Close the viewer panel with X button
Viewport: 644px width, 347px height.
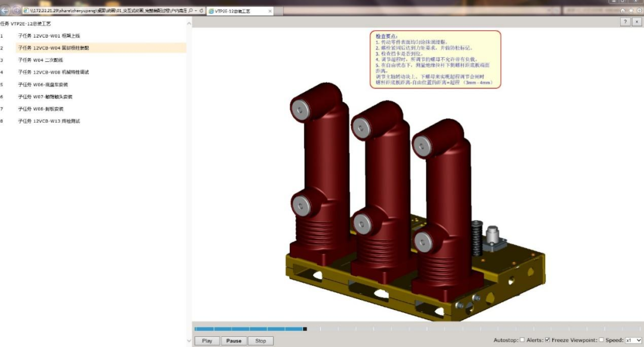tap(636, 21)
